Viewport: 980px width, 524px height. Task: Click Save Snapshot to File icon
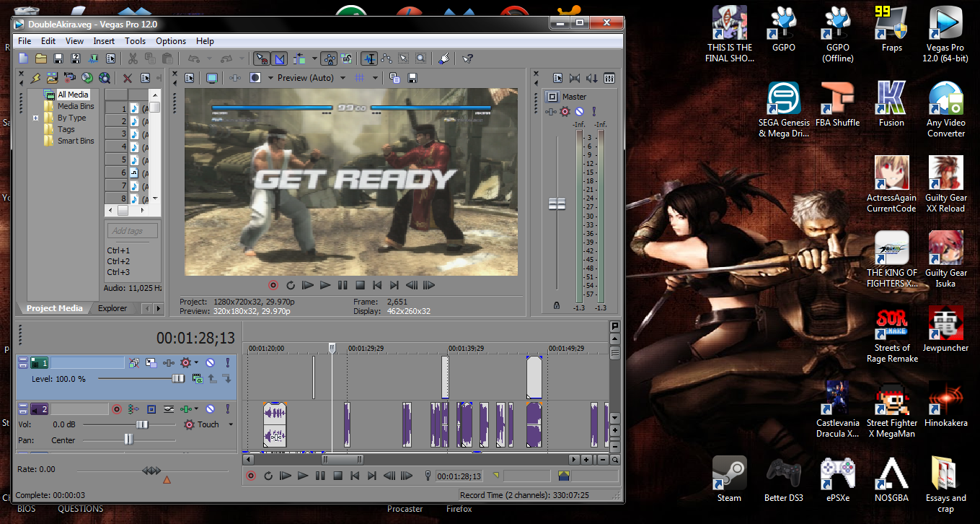coord(412,78)
